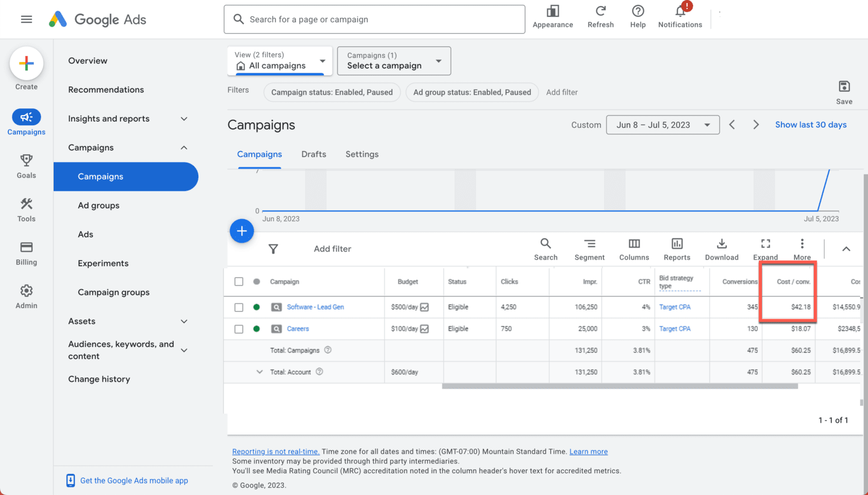
Task: Expand Insights and reports section
Action: click(184, 119)
